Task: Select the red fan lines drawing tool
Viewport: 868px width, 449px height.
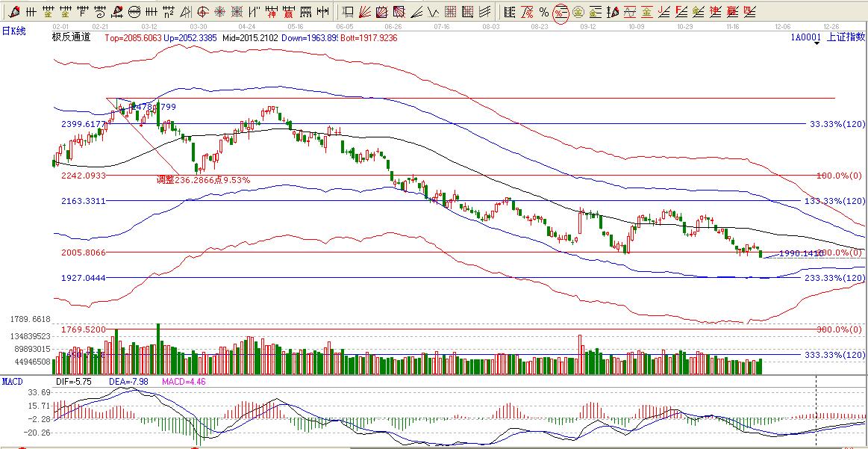Action: [364, 12]
